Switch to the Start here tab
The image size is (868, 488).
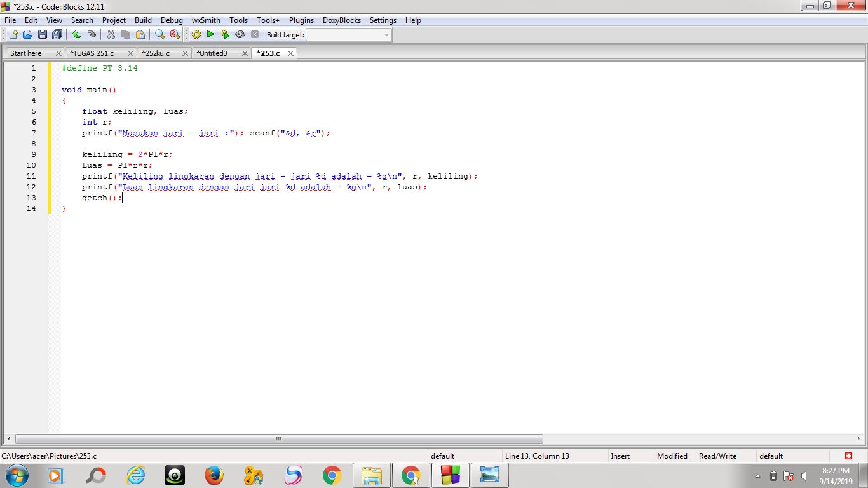pos(26,53)
